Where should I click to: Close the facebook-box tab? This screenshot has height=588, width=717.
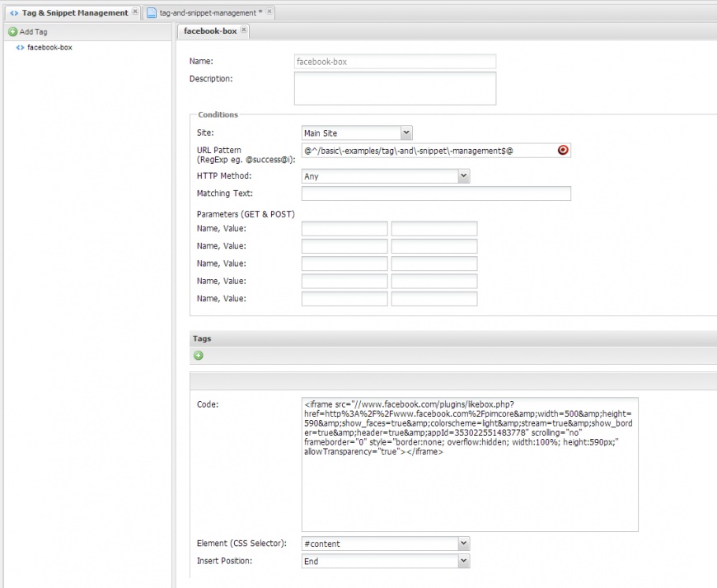pos(243,30)
